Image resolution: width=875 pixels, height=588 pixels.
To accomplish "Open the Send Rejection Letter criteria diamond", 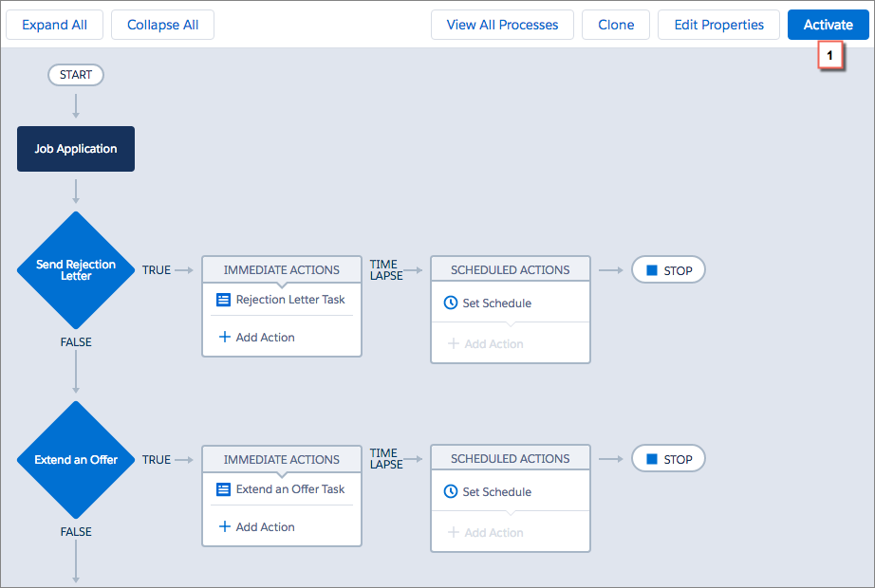I will [x=76, y=270].
